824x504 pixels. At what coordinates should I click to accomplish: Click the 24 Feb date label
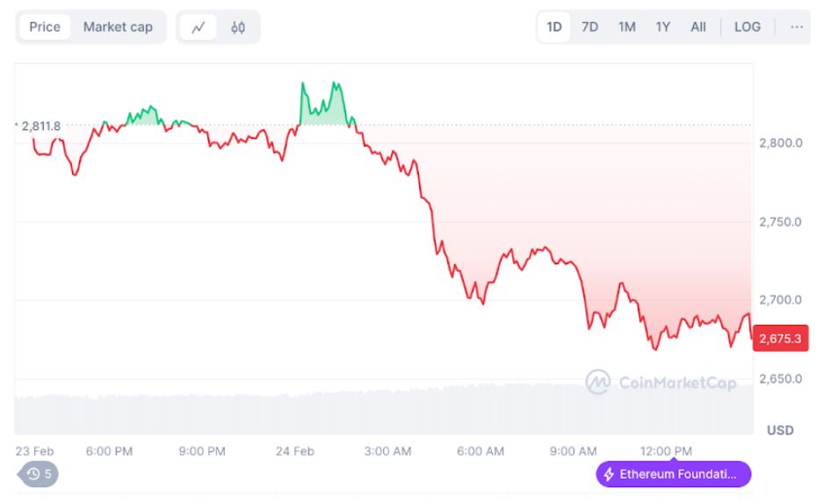295,451
